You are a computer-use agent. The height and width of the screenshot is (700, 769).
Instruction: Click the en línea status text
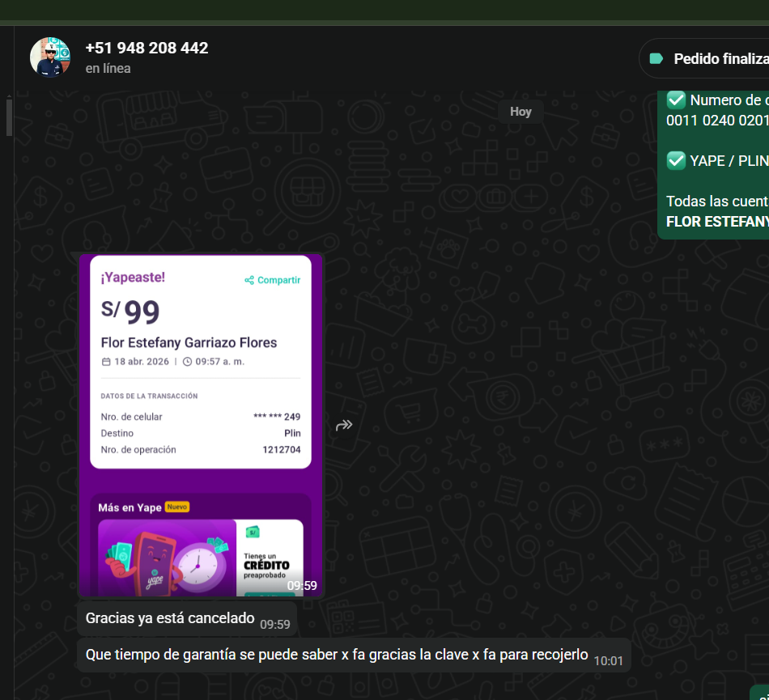[108, 69]
